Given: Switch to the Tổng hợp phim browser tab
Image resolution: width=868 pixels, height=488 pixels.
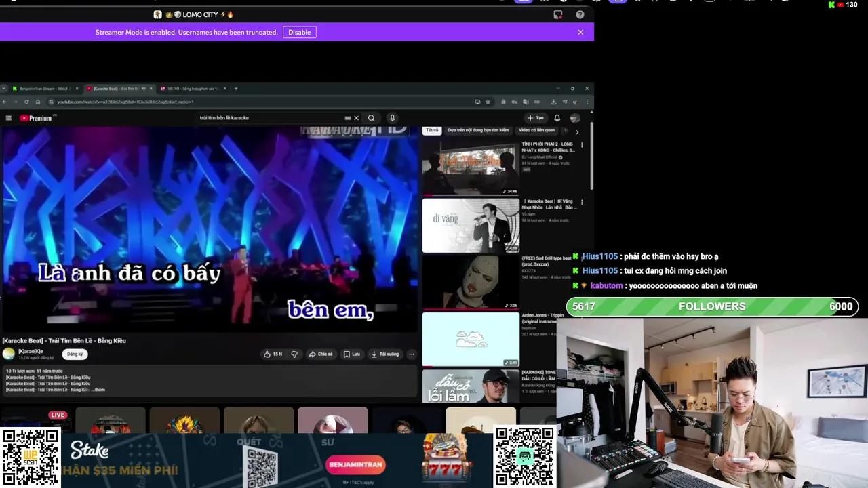Looking at the screenshot, I should 193,88.
